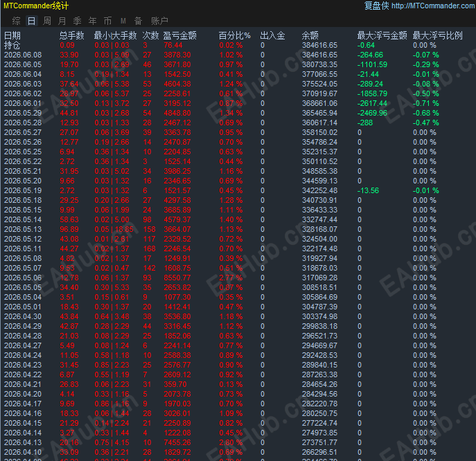Click balance value 317069.28
The width and height of the screenshot is (476, 461).
[x=319, y=278]
